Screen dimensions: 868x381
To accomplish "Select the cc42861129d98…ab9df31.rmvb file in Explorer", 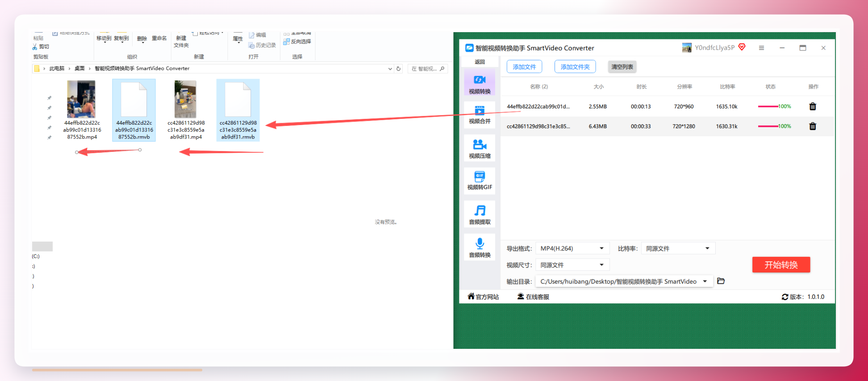I will point(238,110).
